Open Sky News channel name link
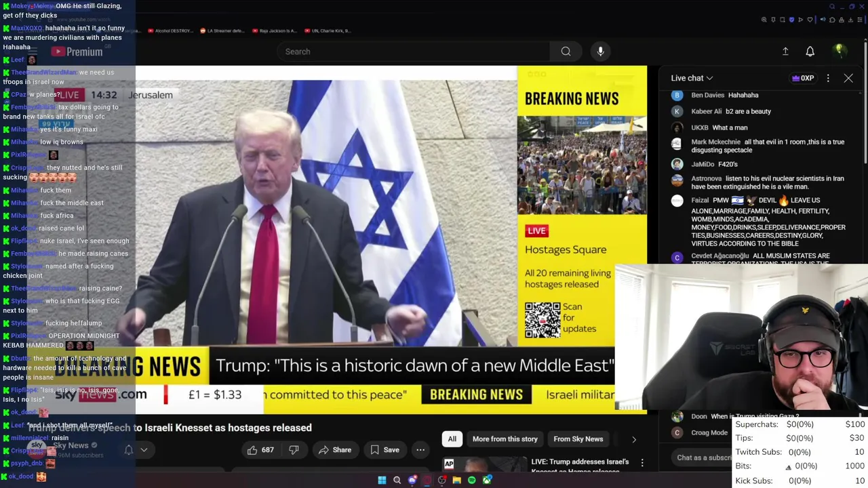868x488 pixels. click(71, 445)
